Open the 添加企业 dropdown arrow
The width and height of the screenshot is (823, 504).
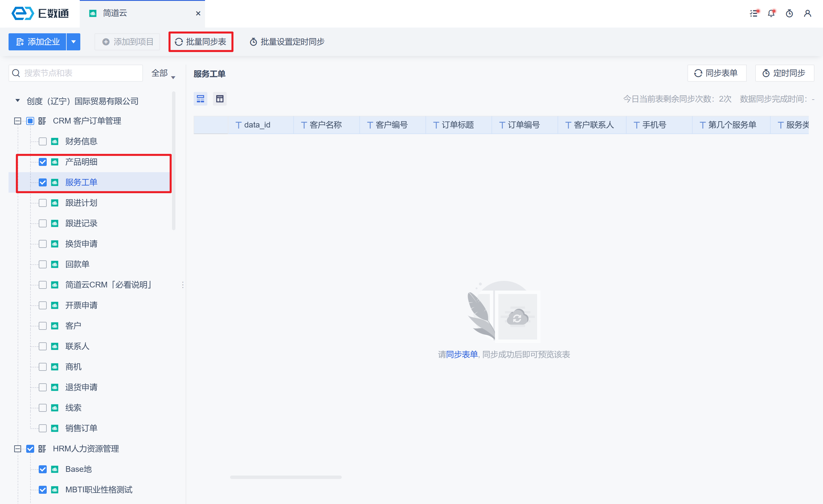tap(73, 42)
